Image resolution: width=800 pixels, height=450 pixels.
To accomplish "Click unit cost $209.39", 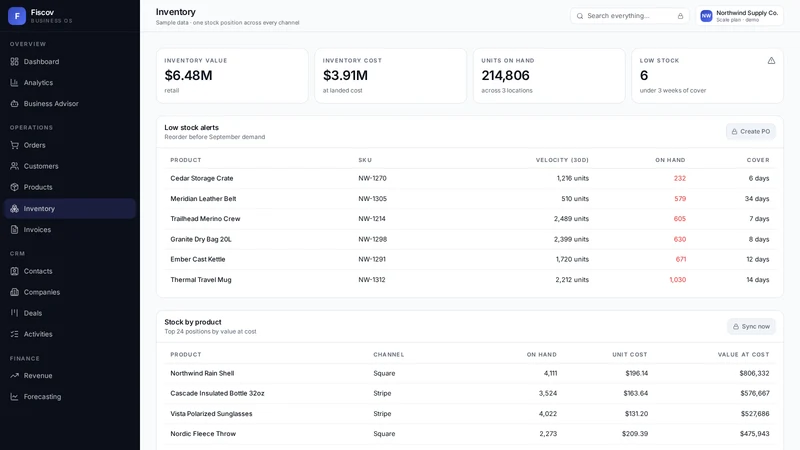I will (x=635, y=434).
